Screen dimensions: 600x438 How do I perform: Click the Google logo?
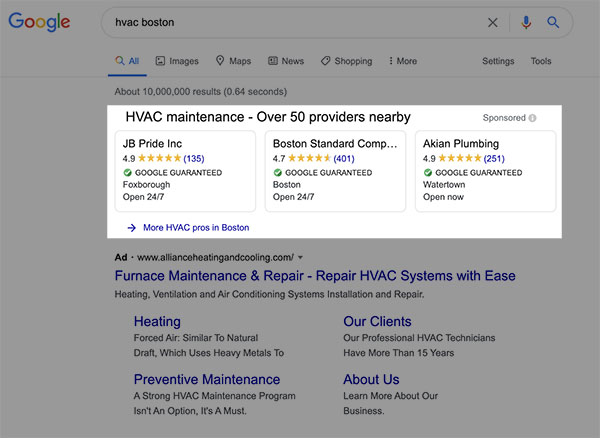(x=39, y=22)
